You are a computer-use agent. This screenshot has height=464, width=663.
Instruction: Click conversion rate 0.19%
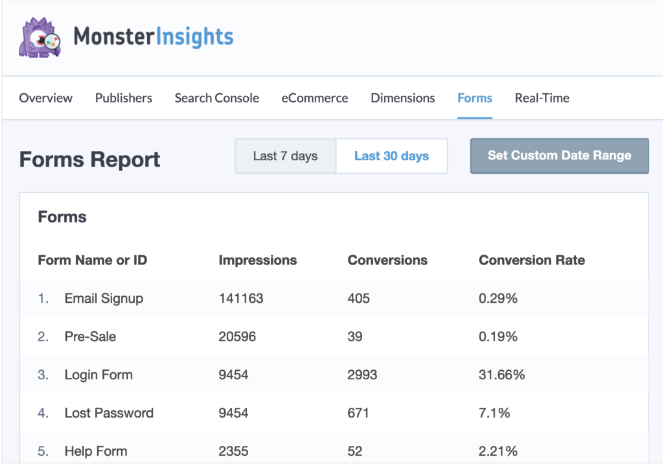pos(498,337)
